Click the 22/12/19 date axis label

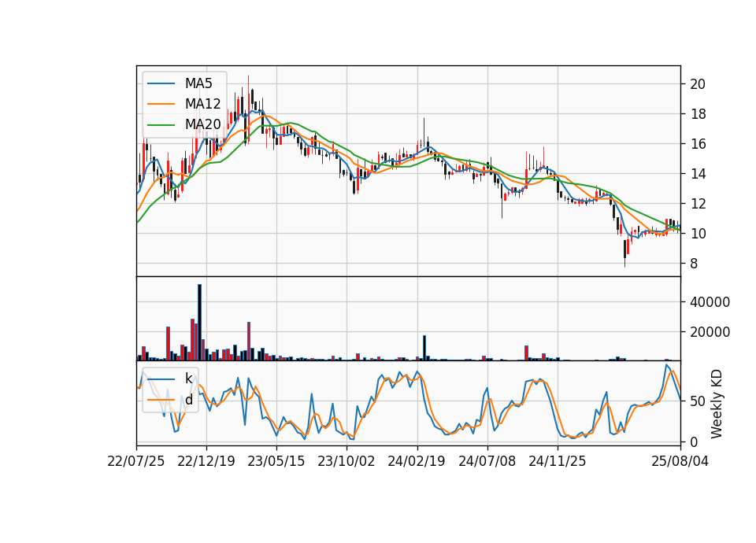(206, 461)
